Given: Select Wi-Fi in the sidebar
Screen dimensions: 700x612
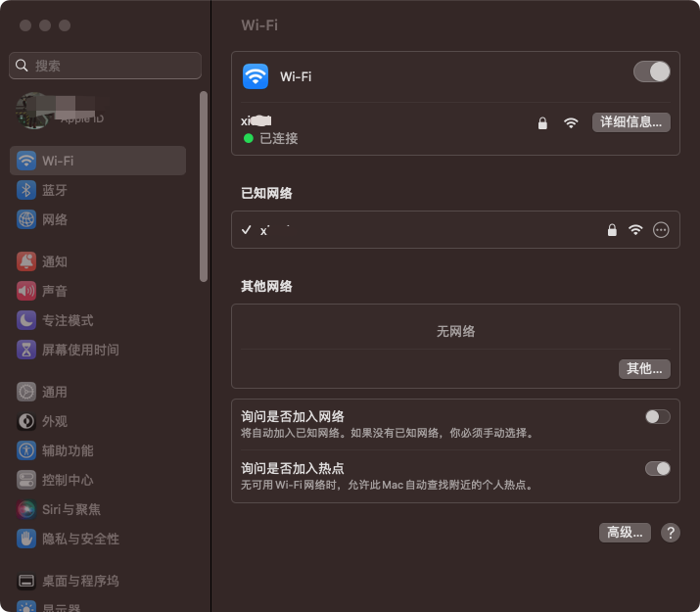Looking at the screenshot, I should coord(98,161).
